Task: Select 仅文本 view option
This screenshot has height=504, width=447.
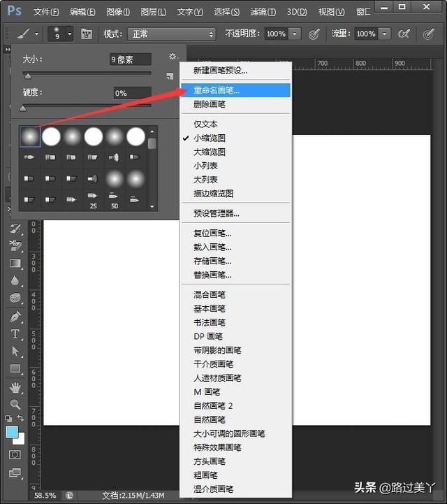Action: tap(235, 124)
